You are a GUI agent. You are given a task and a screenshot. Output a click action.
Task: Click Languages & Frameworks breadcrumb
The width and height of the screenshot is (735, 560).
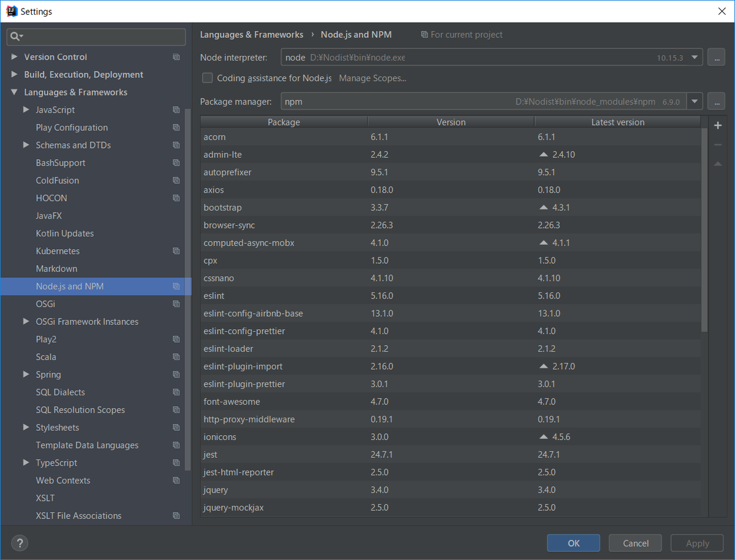pyautogui.click(x=252, y=35)
